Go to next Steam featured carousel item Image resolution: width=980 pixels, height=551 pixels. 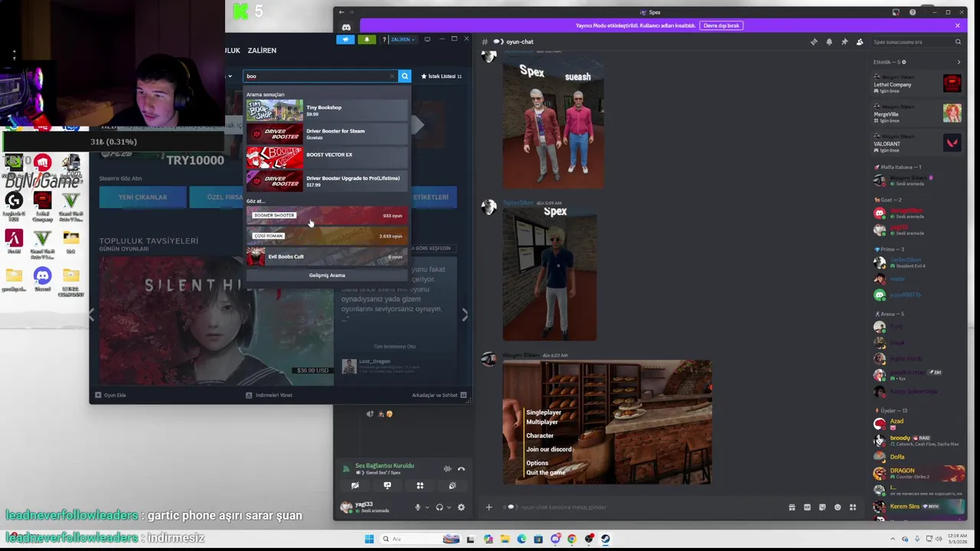(465, 315)
